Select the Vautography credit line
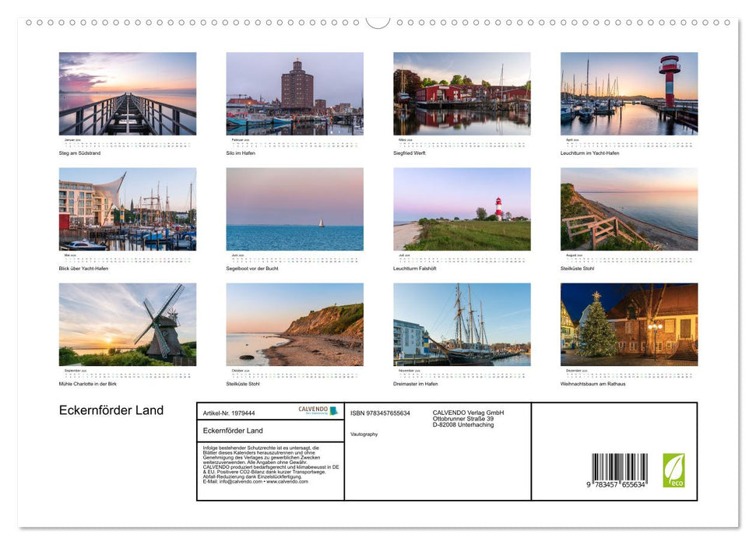756x545 pixels. tap(364, 434)
